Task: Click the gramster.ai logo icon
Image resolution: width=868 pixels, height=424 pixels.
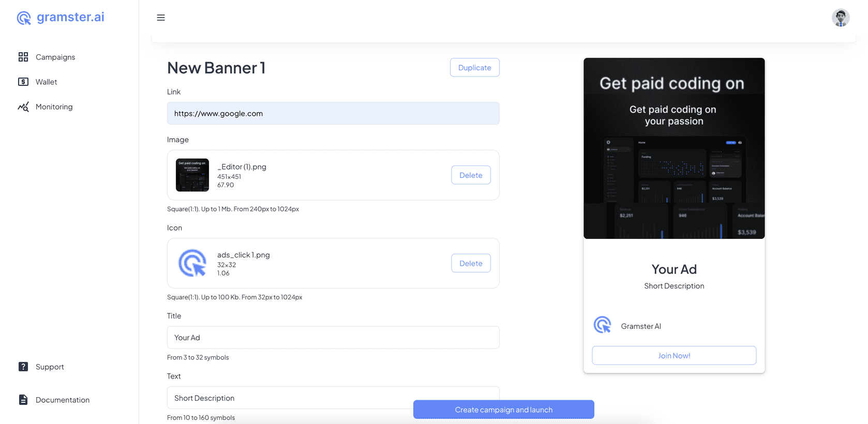Action: (24, 18)
